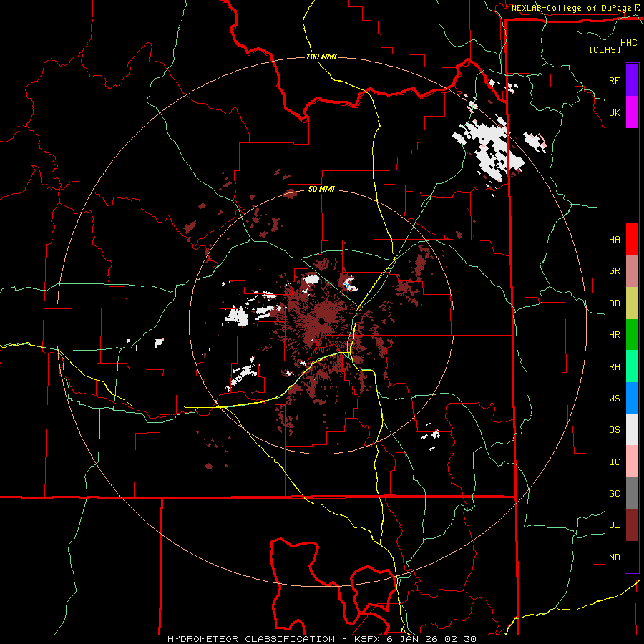
Task: Select the dusty pink GR swatch
Action: click(x=632, y=271)
